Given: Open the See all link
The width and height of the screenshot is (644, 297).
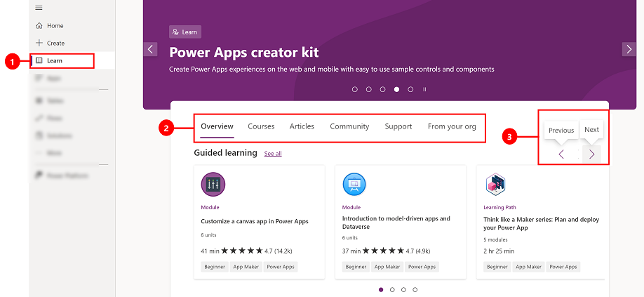Looking at the screenshot, I should coord(273,154).
